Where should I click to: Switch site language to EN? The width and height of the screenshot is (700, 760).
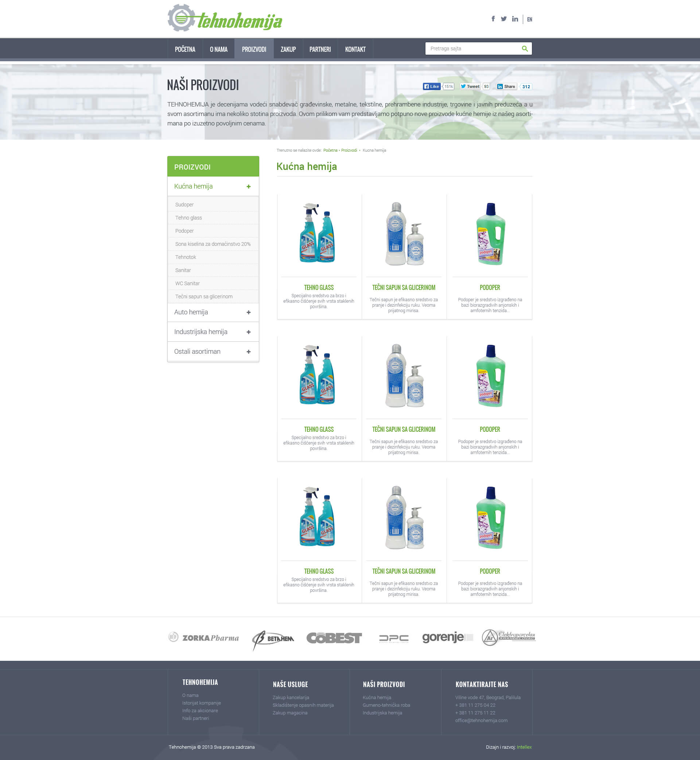(x=529, y=19)
